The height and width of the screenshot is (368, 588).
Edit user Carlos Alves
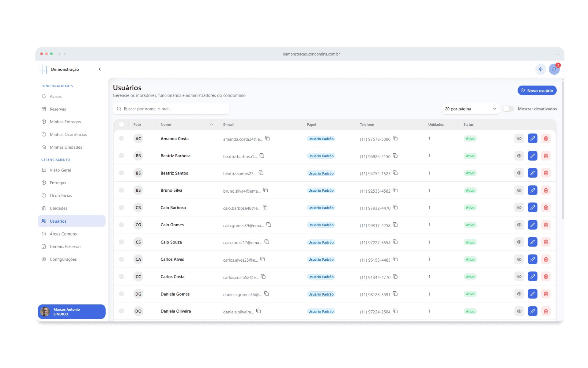[x=533, y=259]
